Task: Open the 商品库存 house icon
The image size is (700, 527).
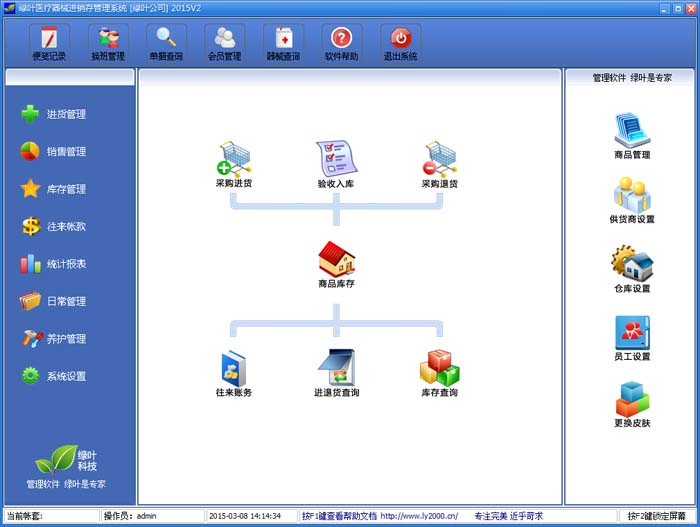Action: (x=336, y=259)
